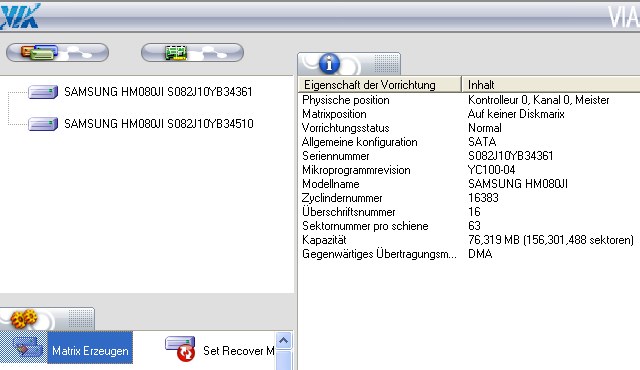Click the model value 'SAMSUNG HM080JI' in the Inhalt column
Screen dimensions: 640x370
pyautogui.click(x=518, y=184)
